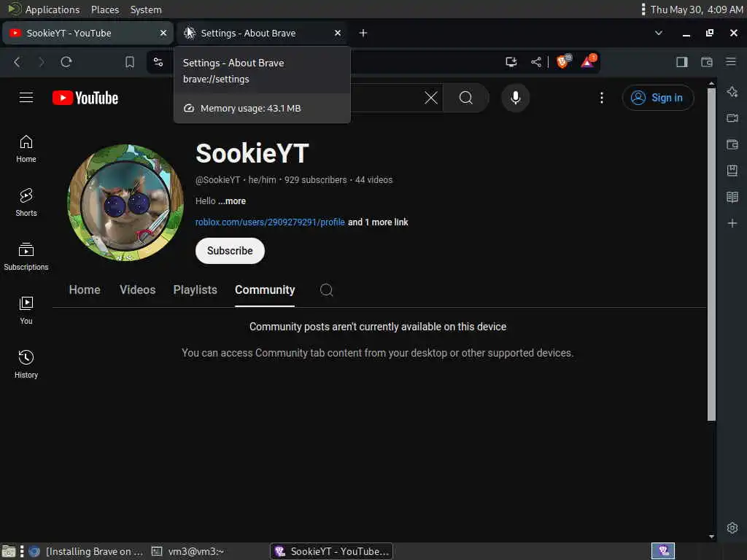Switch to the vm3@vm3 terminal taskbar item
This screenshot has width=747, height=560.
coord(188,551)
